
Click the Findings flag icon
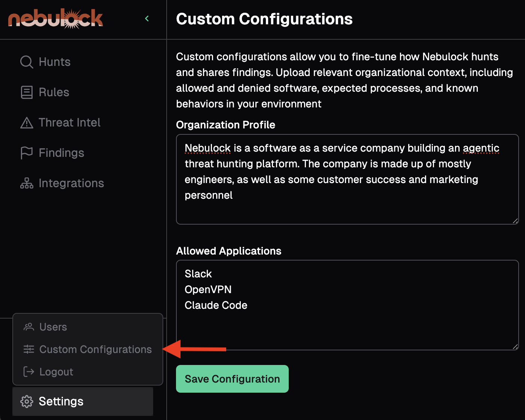[27, 153]
